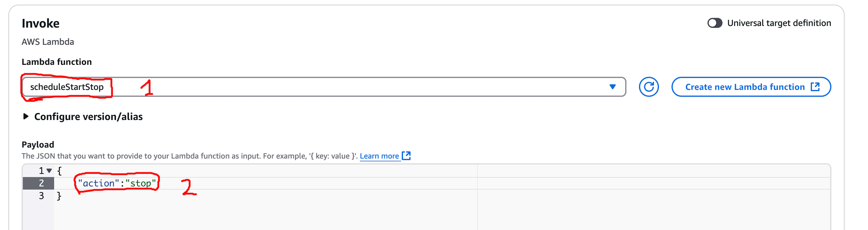Click the Invoke section heading
Screen dimensions: 868x230
[x=40, y=23]
